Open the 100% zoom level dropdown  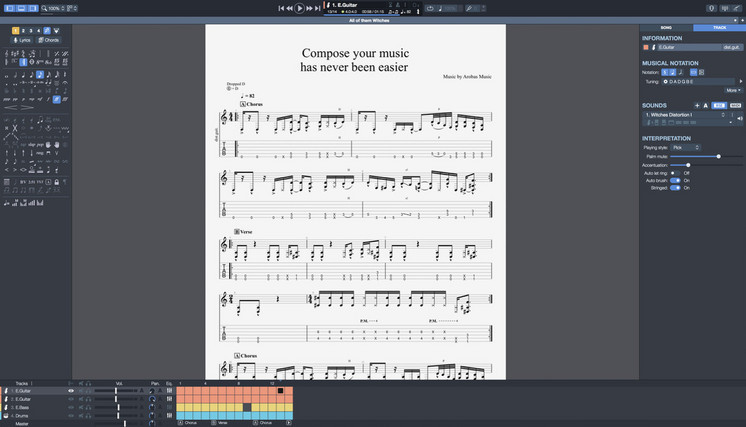tap(53, 8)
